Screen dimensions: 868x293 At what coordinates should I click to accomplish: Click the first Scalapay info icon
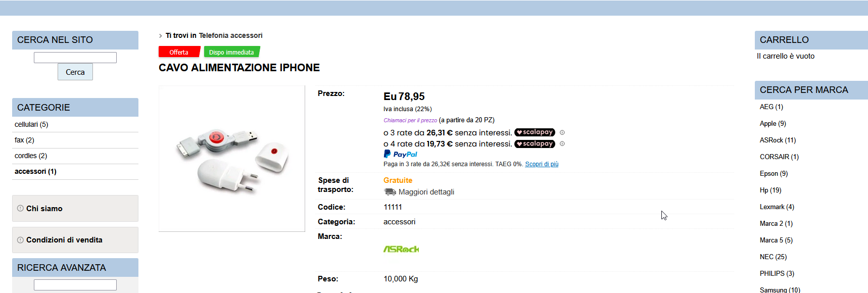tap(562, 132)
